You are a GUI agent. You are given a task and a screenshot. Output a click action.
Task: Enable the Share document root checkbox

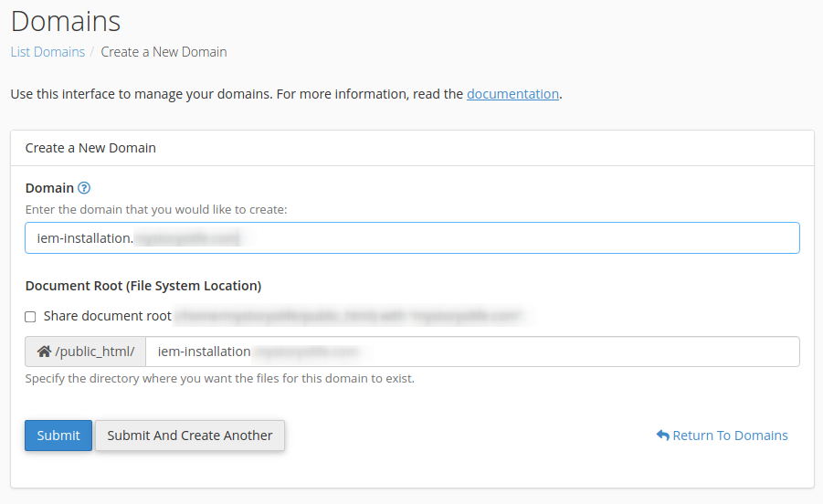(30, 317)
